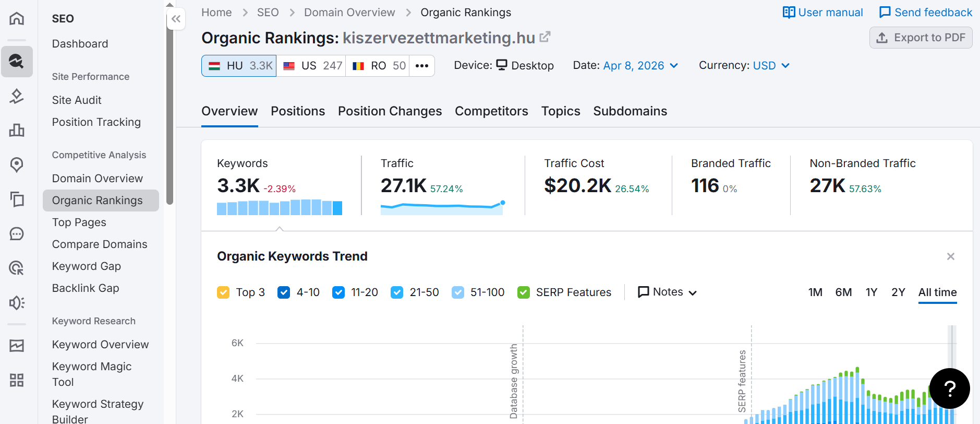Toggle the 4-10 positions checkbox
980x424 pixels.
point(284,292)
